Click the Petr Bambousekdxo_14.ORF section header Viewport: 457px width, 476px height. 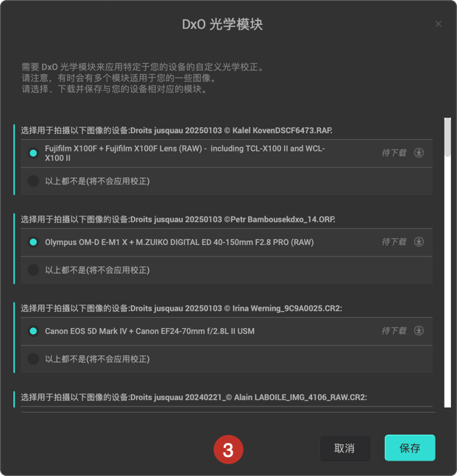[x=178, y=219]
